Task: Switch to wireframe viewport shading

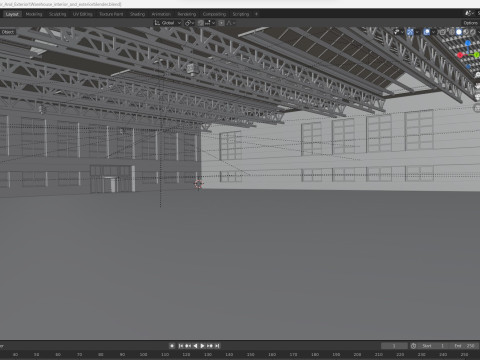Action: [452, 32]
